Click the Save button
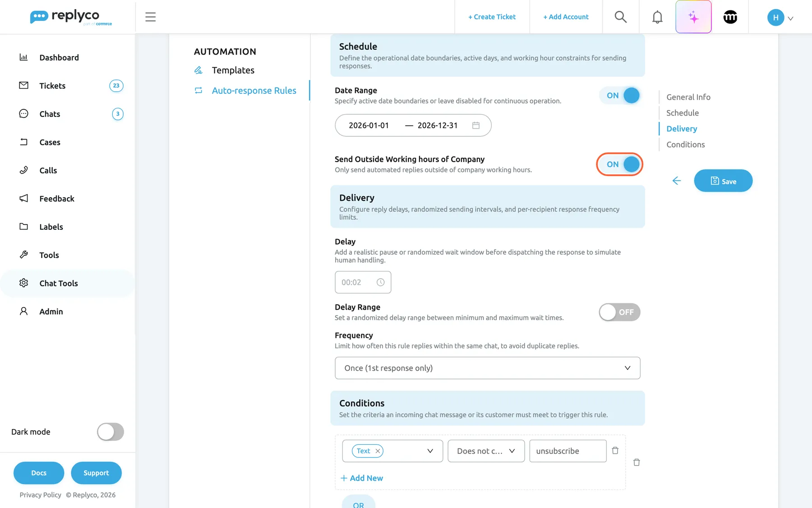 tap(723, 181)
